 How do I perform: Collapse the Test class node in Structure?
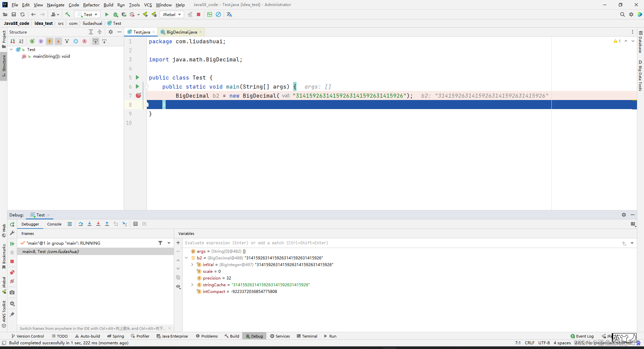(11, 49)
